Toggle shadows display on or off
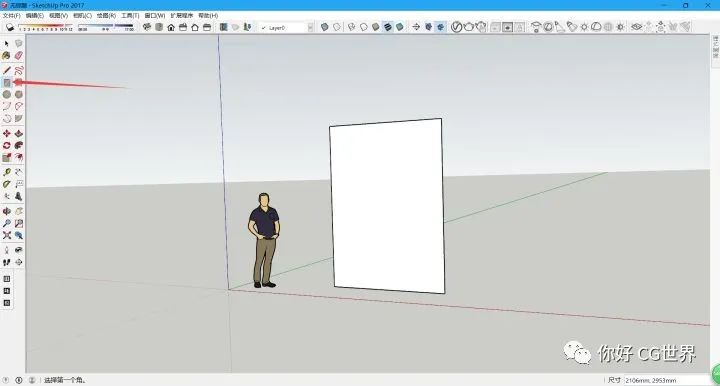720x386 pixels. click(x=10, y=28)
